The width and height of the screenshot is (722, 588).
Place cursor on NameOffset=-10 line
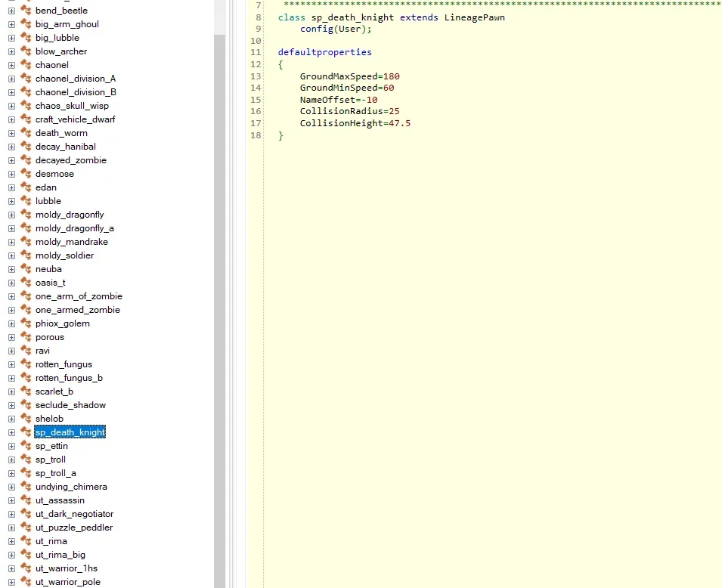[339, 100]
